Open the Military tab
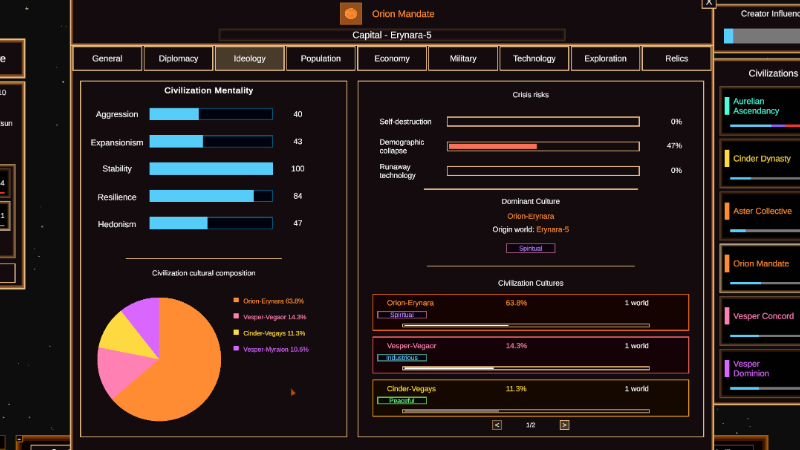The image size is (800, 450). pyautogui.click(x=463, y=59)
